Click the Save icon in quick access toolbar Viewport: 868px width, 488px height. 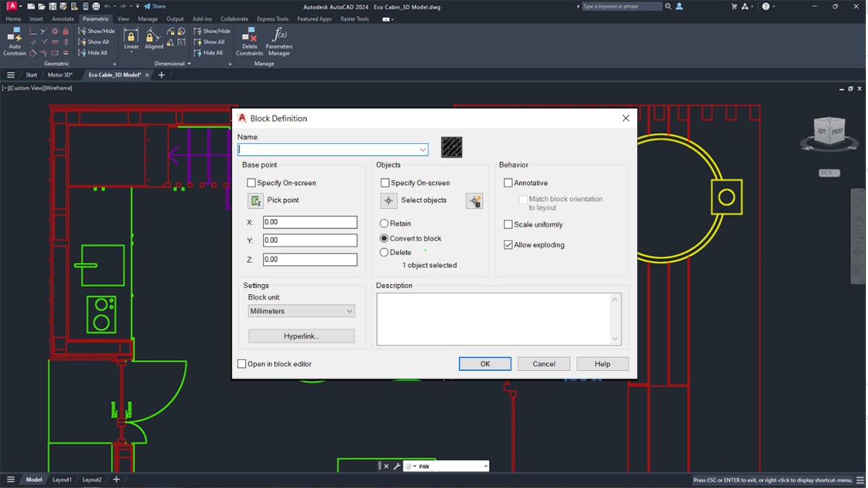(53, 7)
